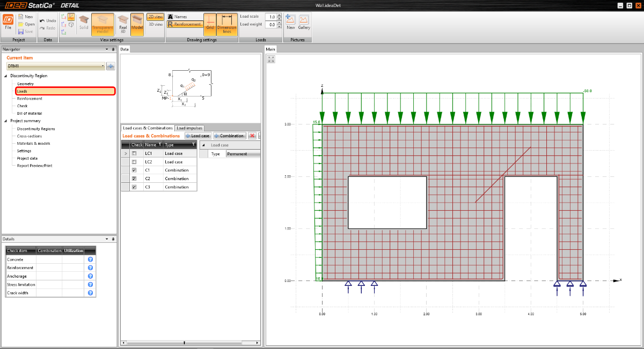
Task: Enable the Transparent model view
Action: pyautogui.click(x=103, y=25)
